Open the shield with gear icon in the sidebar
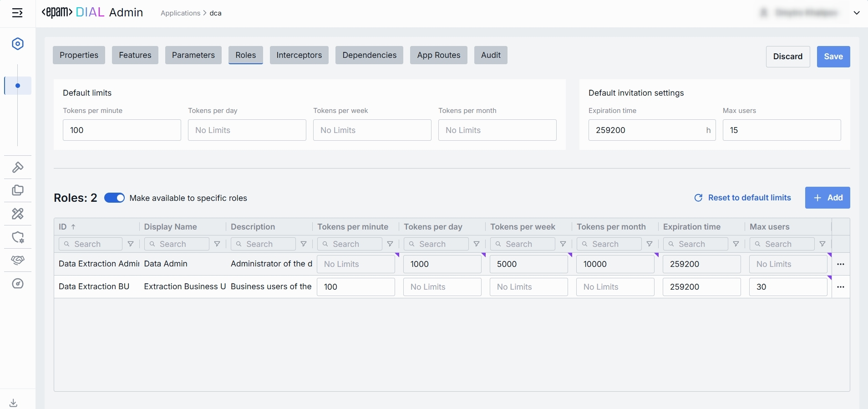This screenshot has width=868, height=409. pyautogui.click(x=18, y=237)
